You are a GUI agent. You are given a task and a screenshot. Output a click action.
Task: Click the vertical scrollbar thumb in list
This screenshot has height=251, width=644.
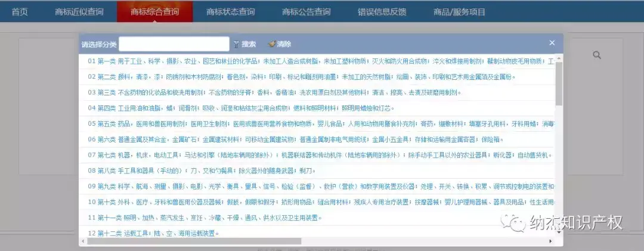click(x=559, y=84)
